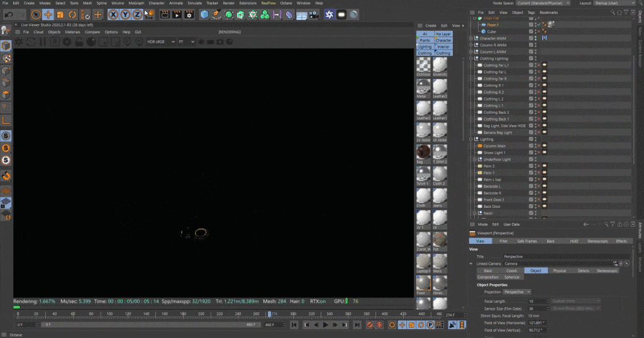
Task: Select the Move tool in top toolbar
Action: pos(48,14)
